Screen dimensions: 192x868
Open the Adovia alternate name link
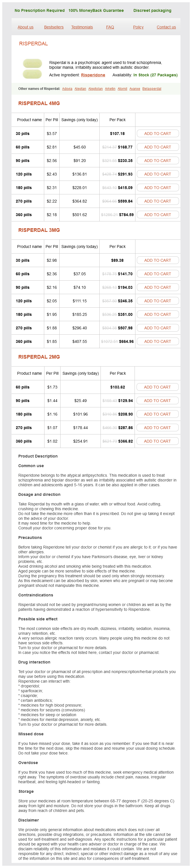[67, 89]
